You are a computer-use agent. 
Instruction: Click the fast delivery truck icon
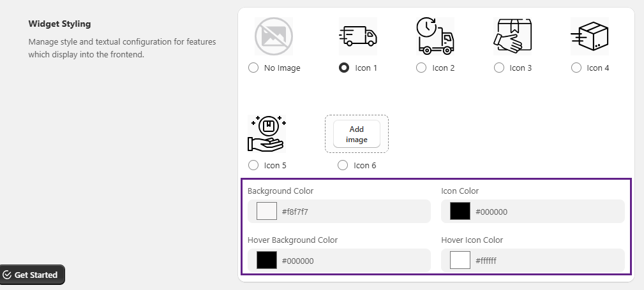tap(357, 36)
